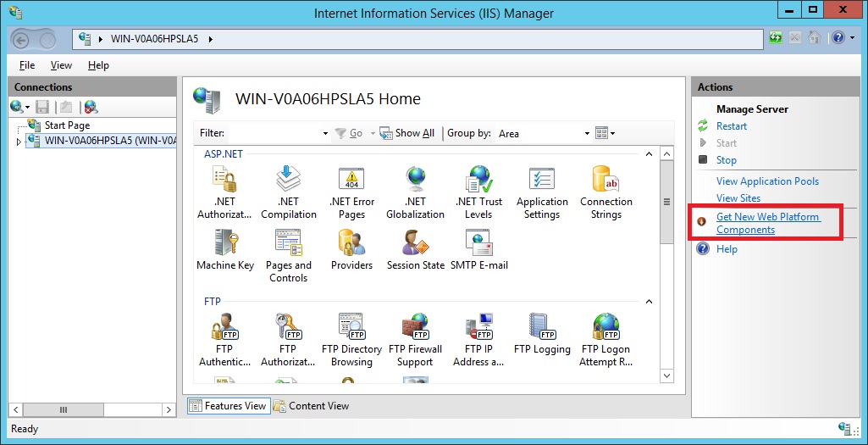
Task: Open the View menu
Action: point(62,65)
